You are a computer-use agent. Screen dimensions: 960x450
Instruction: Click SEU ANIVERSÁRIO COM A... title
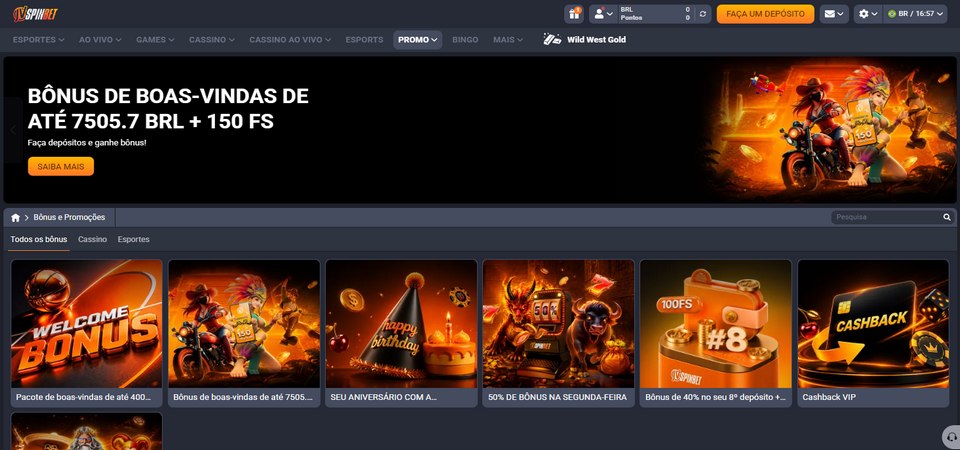click(384, 397)
